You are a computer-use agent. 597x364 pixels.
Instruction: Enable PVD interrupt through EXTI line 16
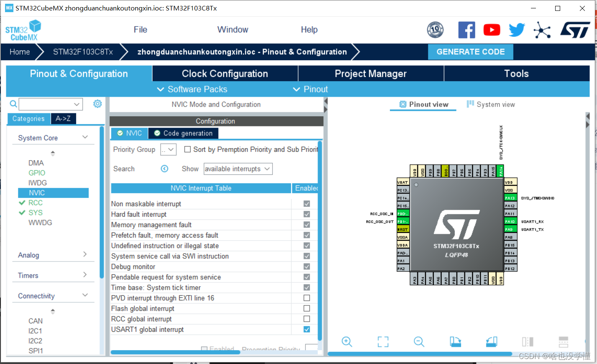click(x=307, y=298)
